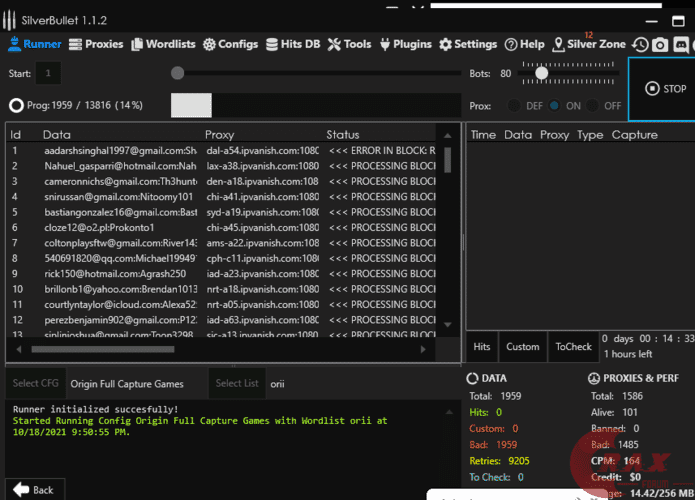
Task: Select row with aadarshsinghal1997@gmail.com
Action: tap(222, 151)
